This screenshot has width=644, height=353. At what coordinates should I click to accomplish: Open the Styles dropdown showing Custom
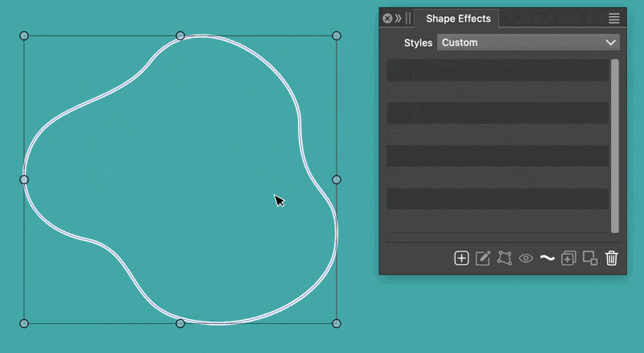click(x=527, y=43)
